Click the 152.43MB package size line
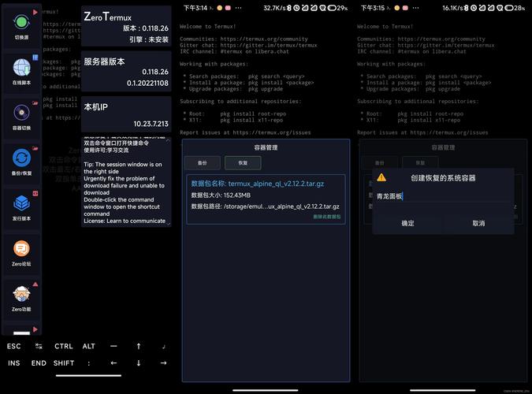The height and width of the screenshot is (394, 532). 221,195
